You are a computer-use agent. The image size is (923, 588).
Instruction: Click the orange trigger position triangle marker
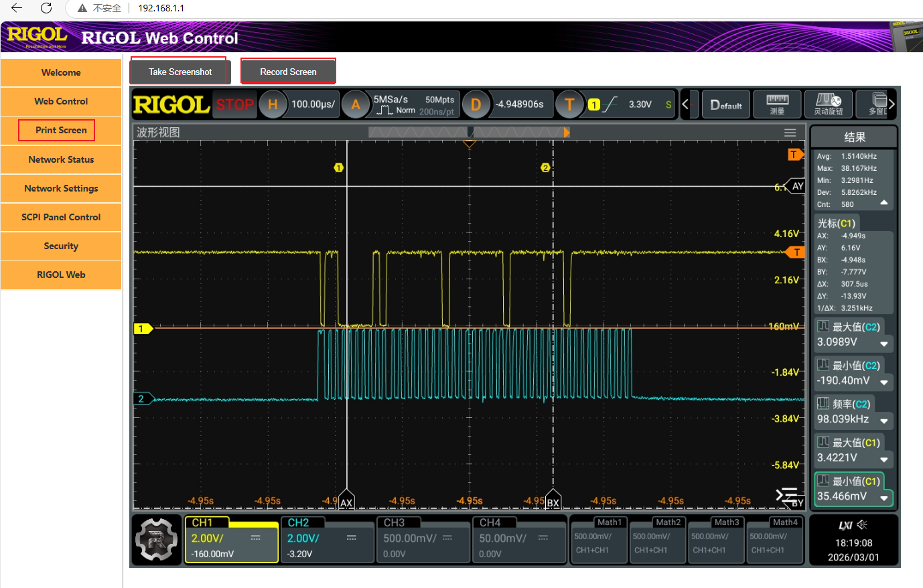click(x=470, y=144)
